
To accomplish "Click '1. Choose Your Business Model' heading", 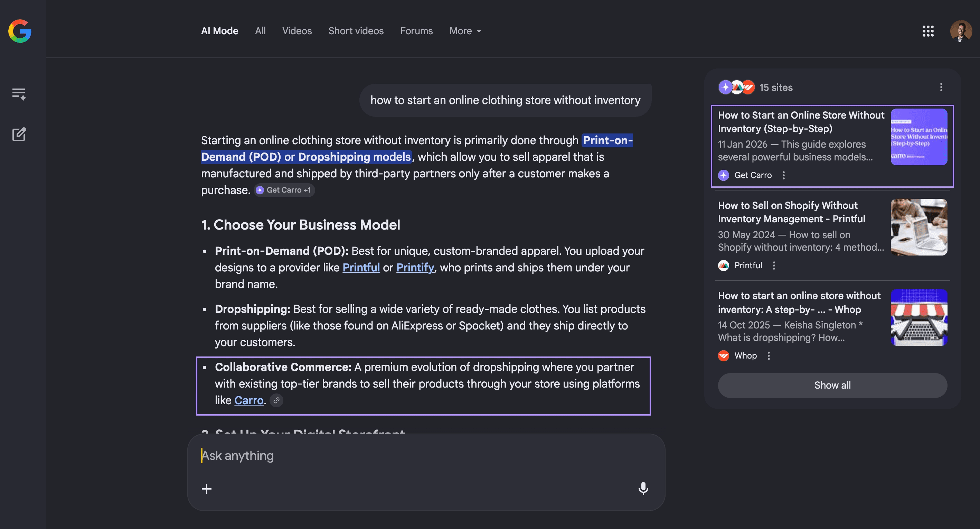I will pyautogui.click(x=301, y=225).
